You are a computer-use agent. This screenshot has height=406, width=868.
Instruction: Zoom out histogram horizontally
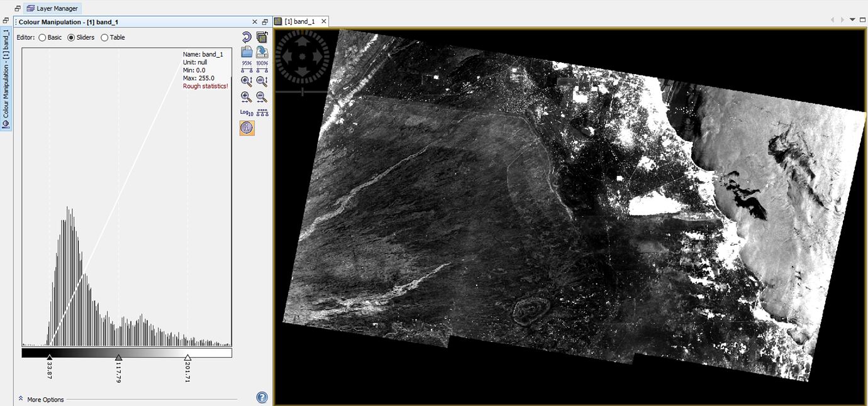point(262,97)
